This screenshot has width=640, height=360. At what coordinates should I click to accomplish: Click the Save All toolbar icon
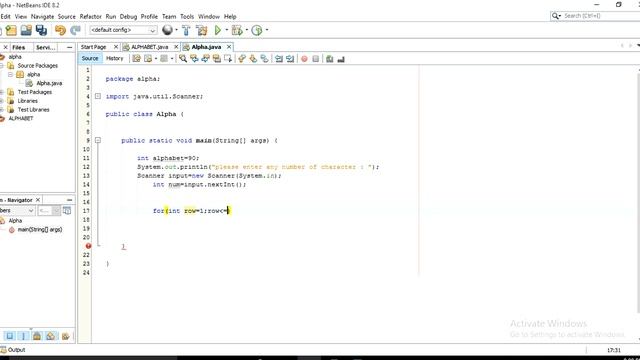[41, 30]
